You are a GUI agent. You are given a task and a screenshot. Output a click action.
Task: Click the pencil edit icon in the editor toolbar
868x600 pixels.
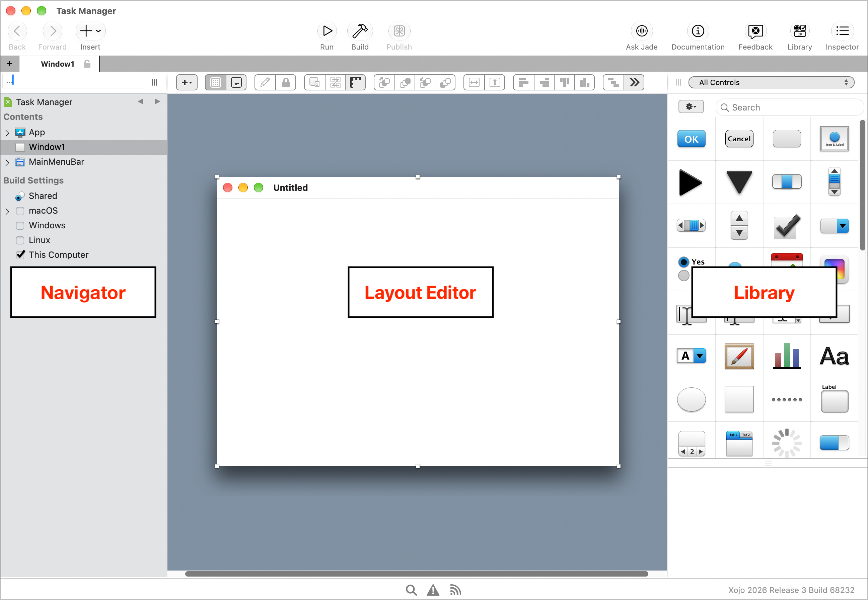pyautogui.click(x=265, y=82)
